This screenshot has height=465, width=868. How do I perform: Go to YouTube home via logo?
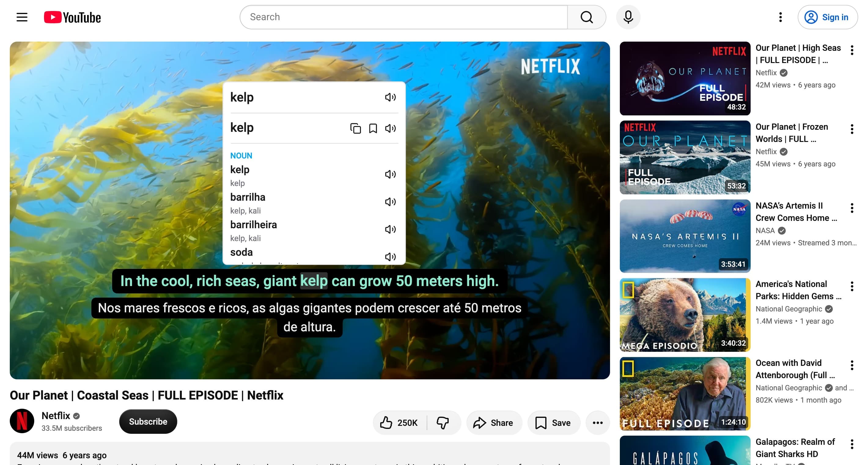72,17
